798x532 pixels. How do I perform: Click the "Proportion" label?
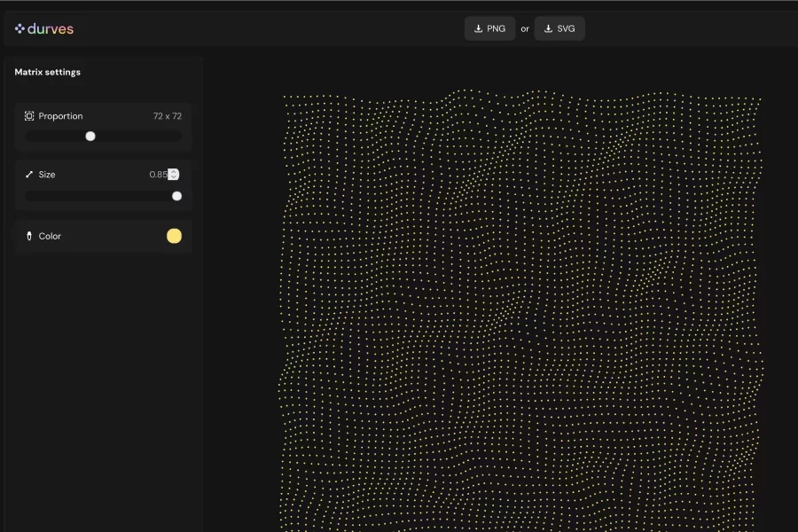coord(60,116)
